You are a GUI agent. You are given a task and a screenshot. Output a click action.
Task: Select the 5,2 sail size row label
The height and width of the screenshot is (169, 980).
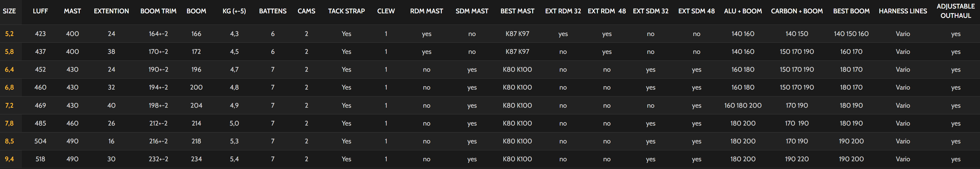(x=10, y=34)
